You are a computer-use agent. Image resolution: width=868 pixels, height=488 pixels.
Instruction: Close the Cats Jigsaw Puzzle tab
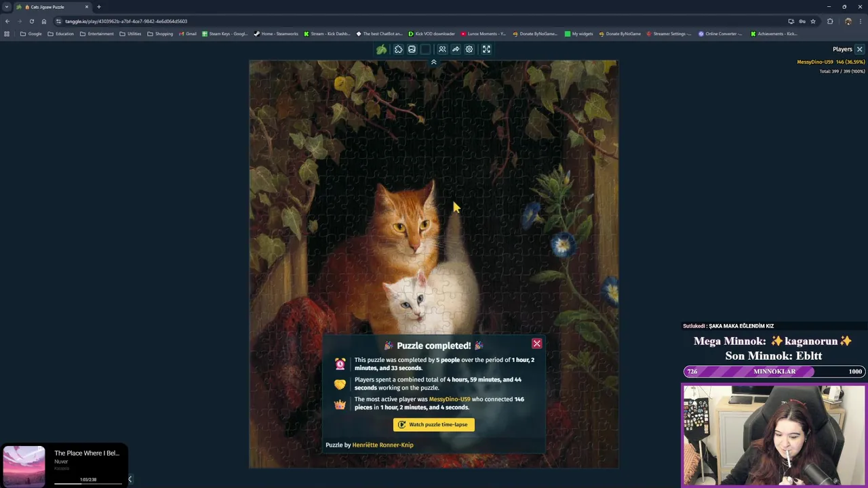coord(87,7)
